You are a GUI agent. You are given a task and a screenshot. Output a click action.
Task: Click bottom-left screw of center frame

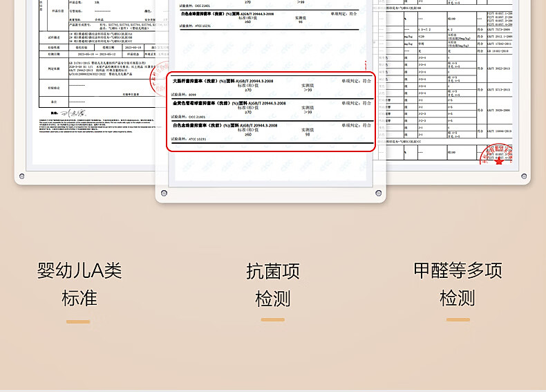point(164,193)
